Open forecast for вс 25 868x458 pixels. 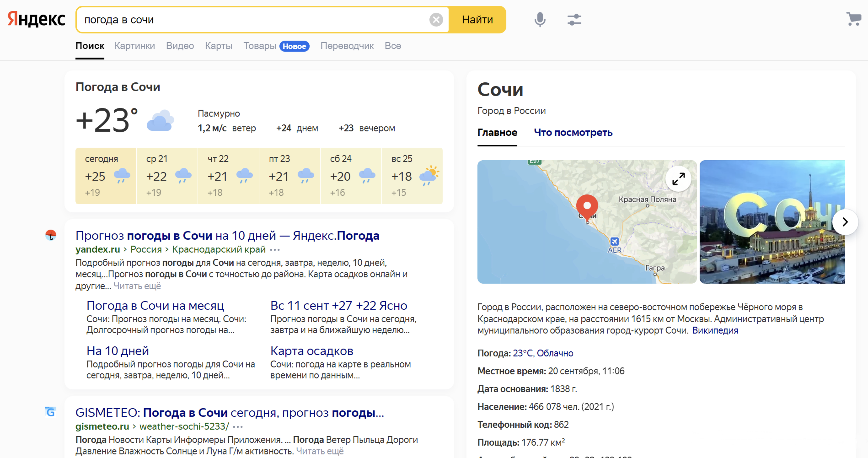pyautogui.click(x=412, y=176)
